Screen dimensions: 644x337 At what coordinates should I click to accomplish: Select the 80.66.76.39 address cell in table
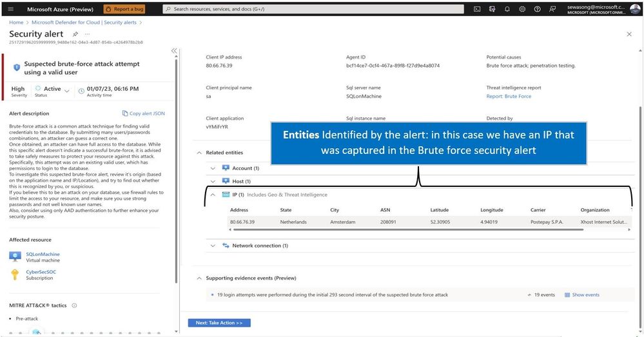pyautogui.click(x=242, y=222)
